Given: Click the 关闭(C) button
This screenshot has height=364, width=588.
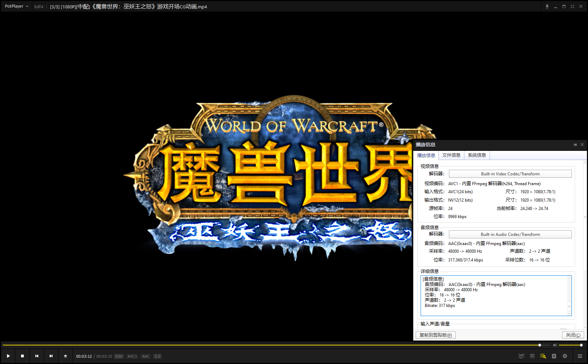Looking at the screenshot, I should pos(573,335).
